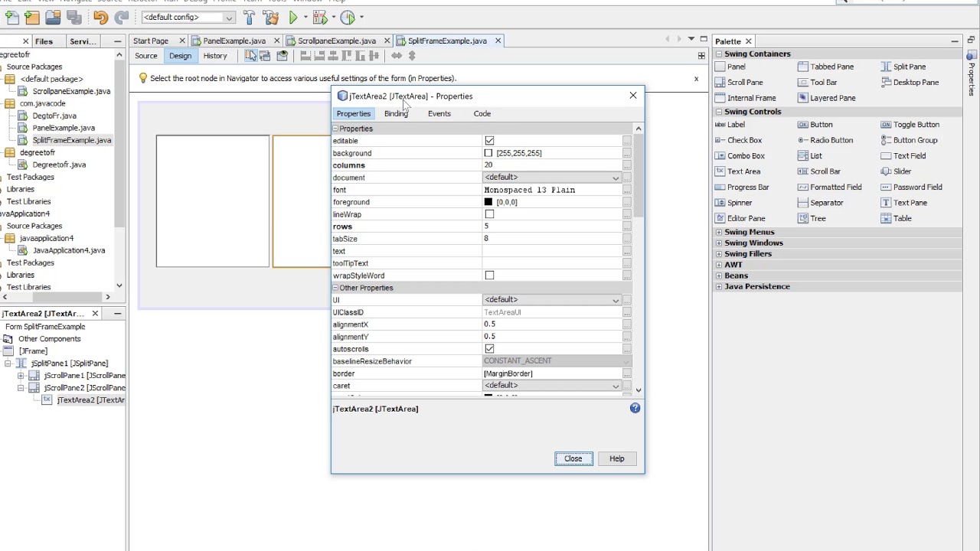Activate Selection Mode in designer toolbar
The image size is (980, 551).
[x=251, y=56]
